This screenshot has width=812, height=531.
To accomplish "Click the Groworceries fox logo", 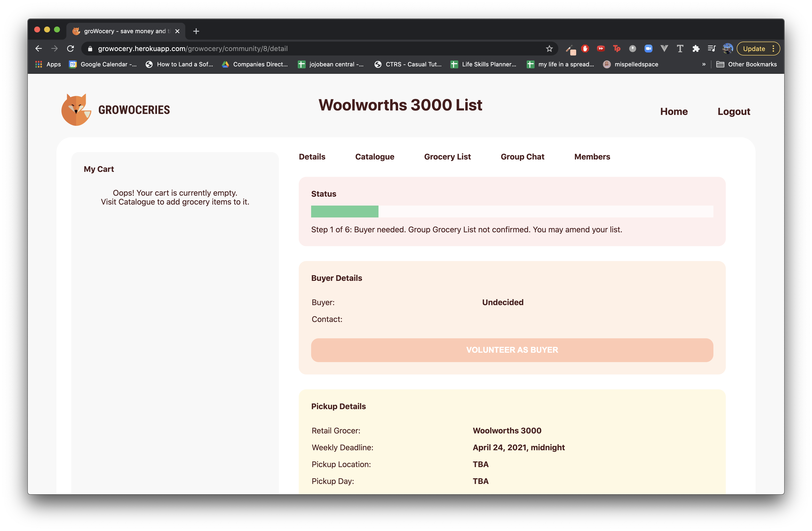I will coord(76,110).
